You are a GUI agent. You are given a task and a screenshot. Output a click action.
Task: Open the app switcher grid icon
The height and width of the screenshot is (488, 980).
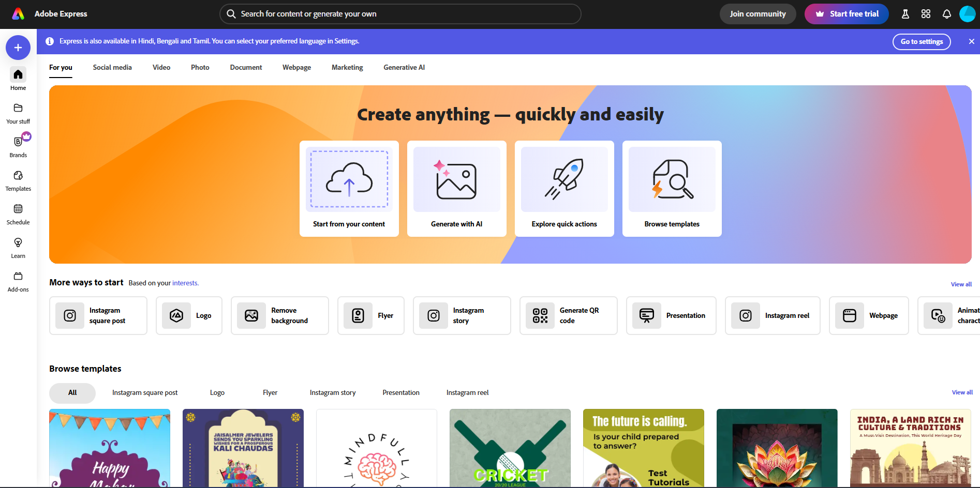(926, 14)
